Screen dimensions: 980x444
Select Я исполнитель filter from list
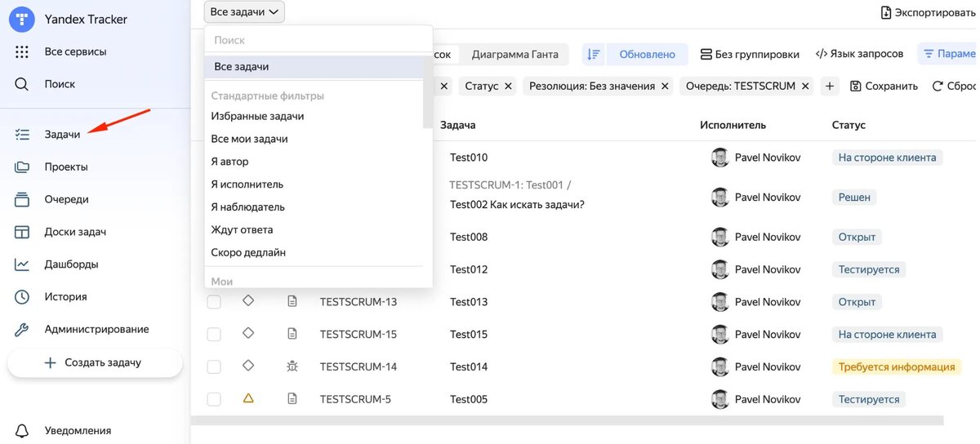[x=247, y=184]
